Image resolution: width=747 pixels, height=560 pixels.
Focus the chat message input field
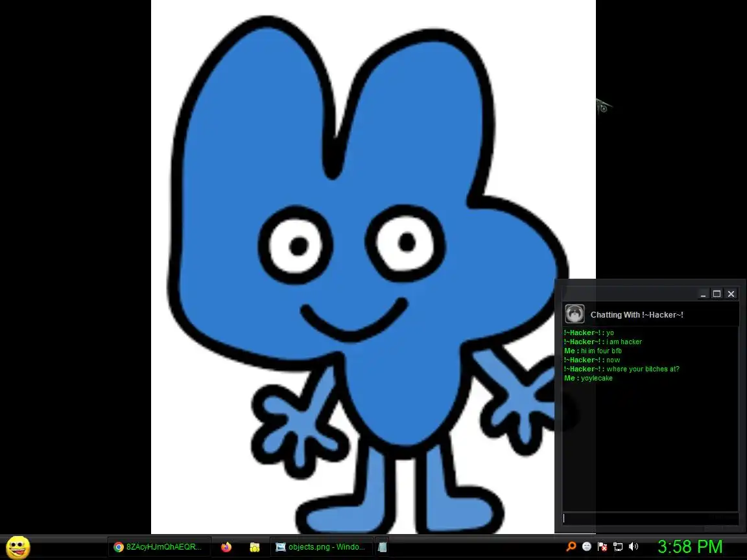pos(650,518)
